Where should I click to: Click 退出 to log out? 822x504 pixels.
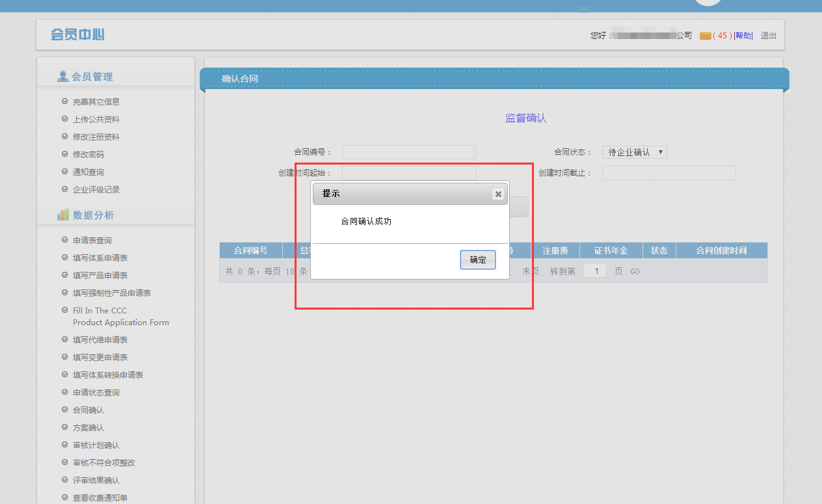pos(768,36)
